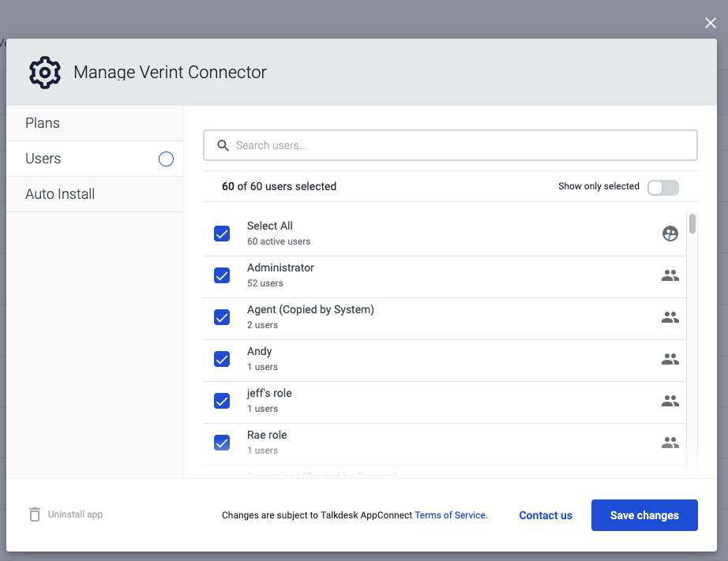Uncheck the Select All checkbox
Viewport: 728px width, 561px height.
(222, 234)
